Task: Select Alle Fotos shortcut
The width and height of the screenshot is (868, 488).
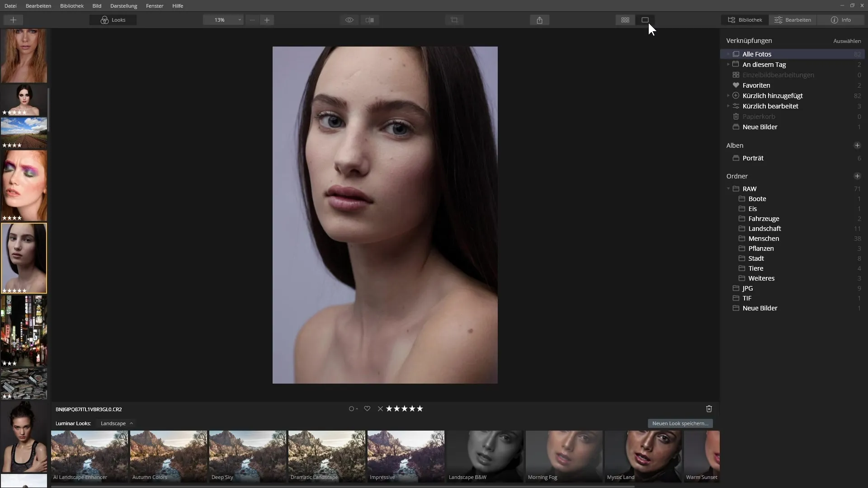Action: [792, 54]
